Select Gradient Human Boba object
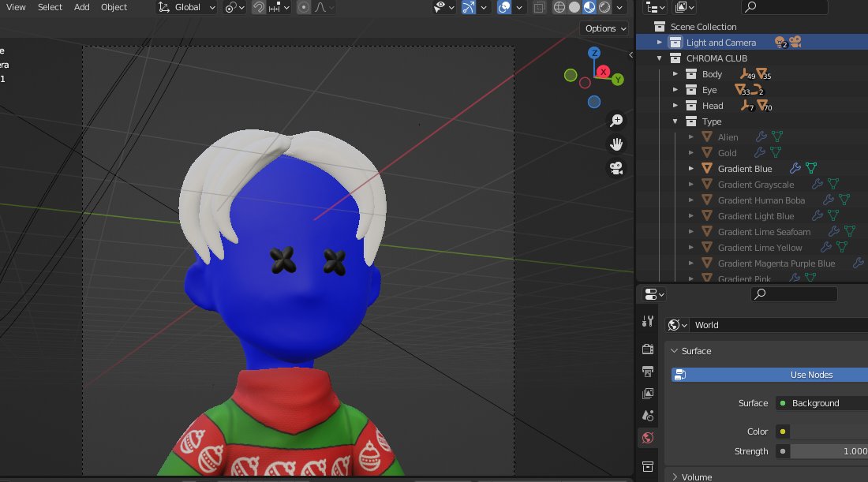 761,200
